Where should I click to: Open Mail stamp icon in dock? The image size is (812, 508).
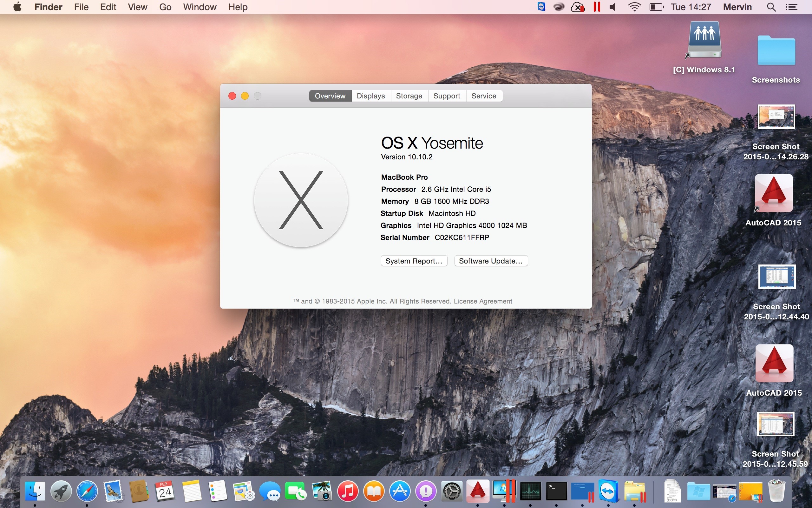click(x=114, y=491)
